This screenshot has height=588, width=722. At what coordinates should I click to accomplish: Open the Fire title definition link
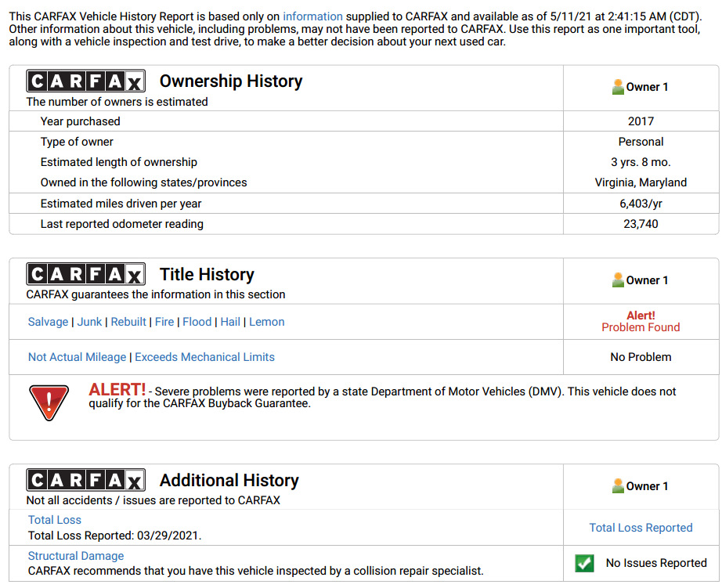[164, 322]
